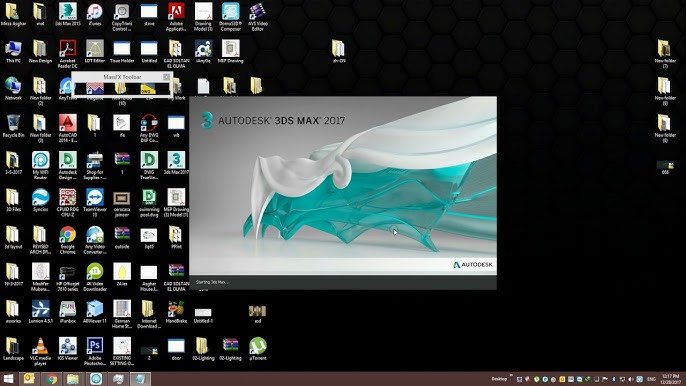Expand the Desktop toolbar chevron in taskbar
This screenshot has width=686, height=386.
(x=511, y=376)
